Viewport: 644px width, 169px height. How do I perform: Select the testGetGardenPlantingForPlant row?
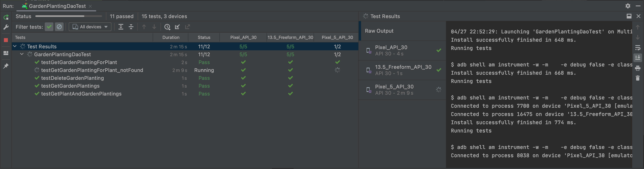click(185, 62)
